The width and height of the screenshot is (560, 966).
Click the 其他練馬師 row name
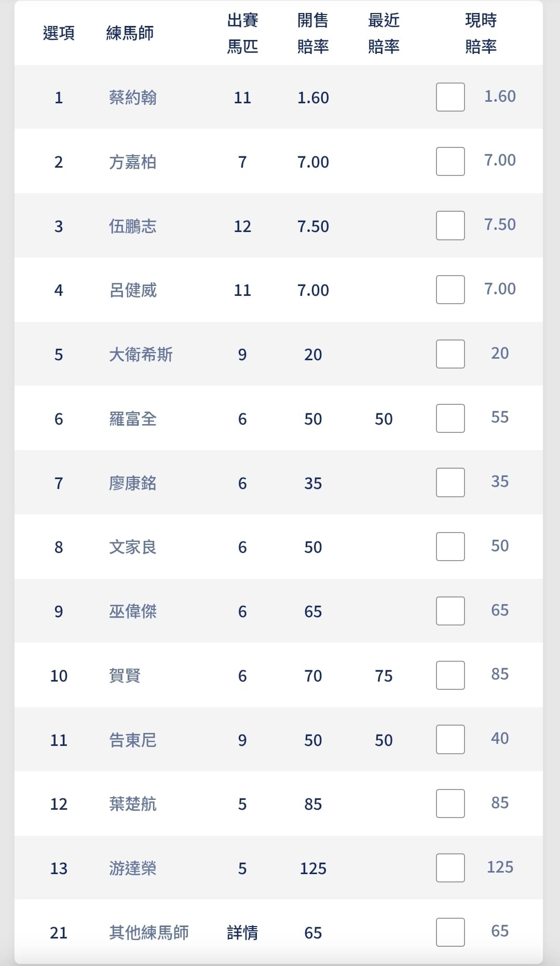point(149,933)
